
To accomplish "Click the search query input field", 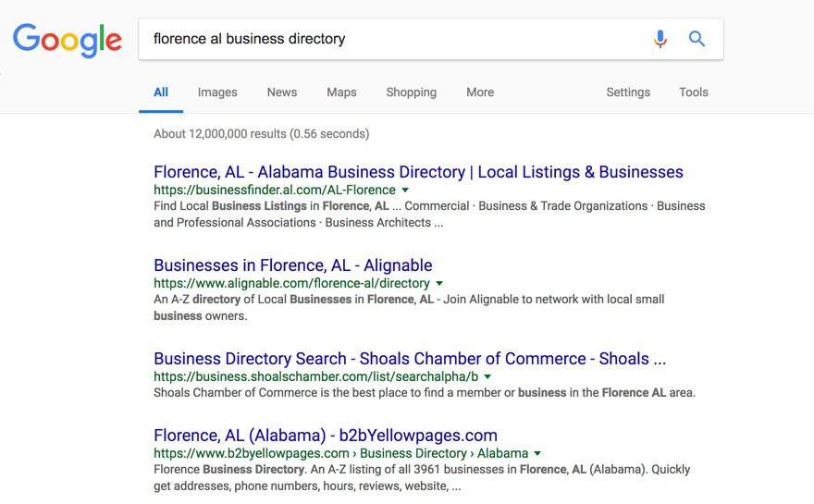I will click(388, 39).
